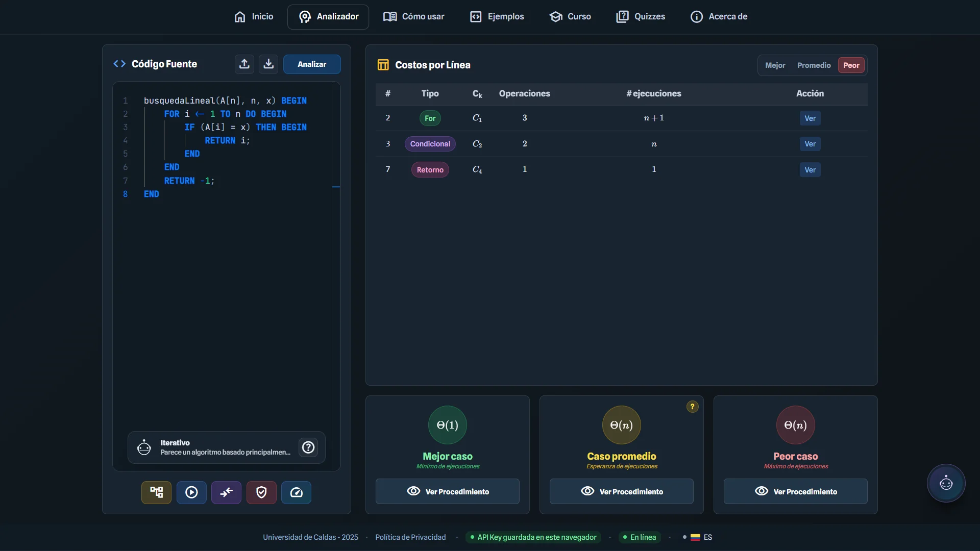Click line 8 END in code editor

152,194
